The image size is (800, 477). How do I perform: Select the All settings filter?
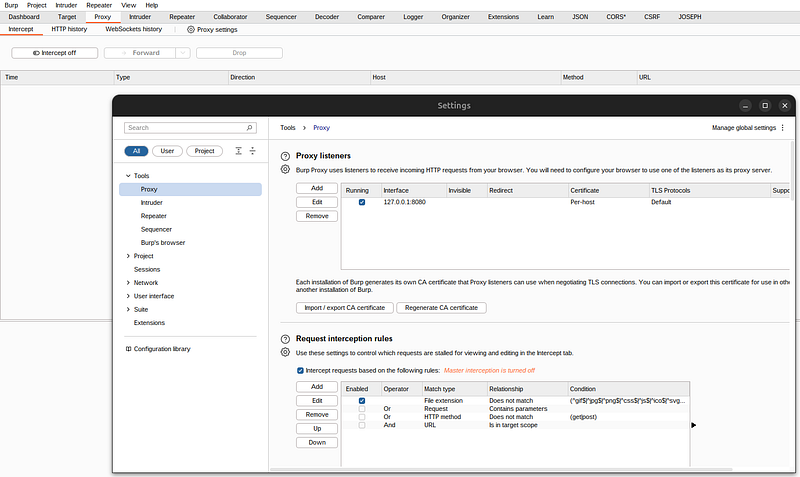pyautogui.click(x=136, y=151)
